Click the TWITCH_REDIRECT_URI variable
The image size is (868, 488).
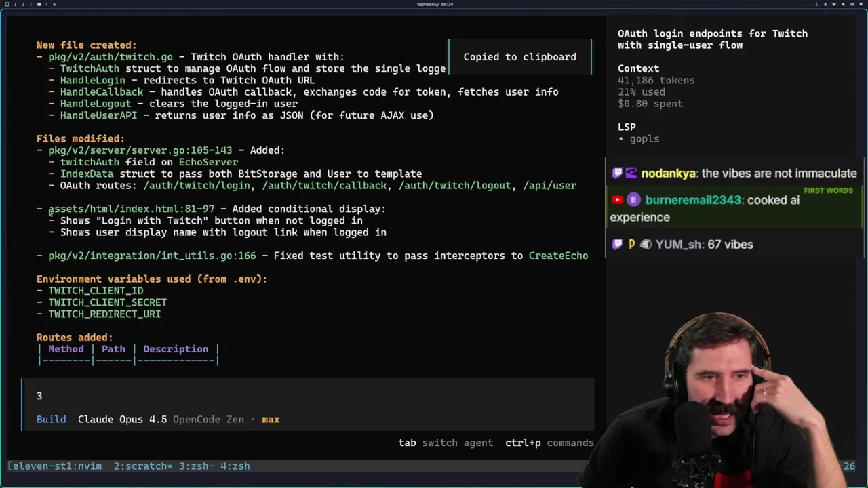pyautogui.click(x=104, y=314)
